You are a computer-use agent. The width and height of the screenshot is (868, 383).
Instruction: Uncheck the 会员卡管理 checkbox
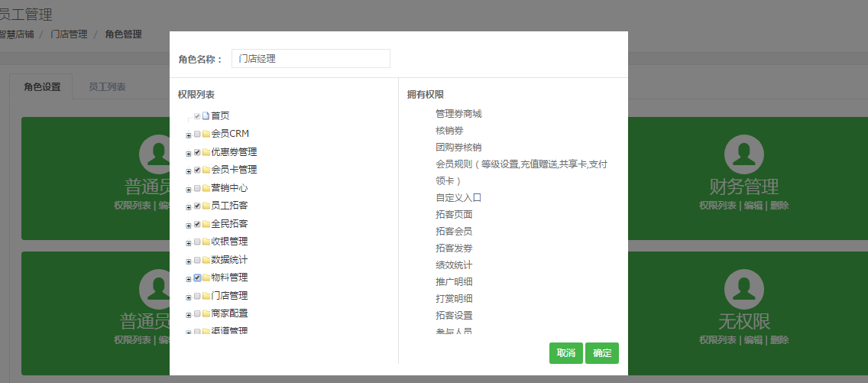pos(197,170)
